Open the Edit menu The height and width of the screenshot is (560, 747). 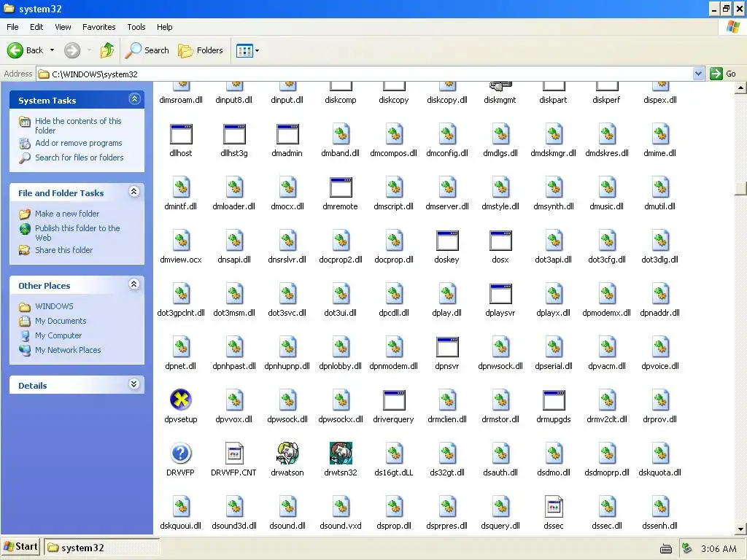36,27
